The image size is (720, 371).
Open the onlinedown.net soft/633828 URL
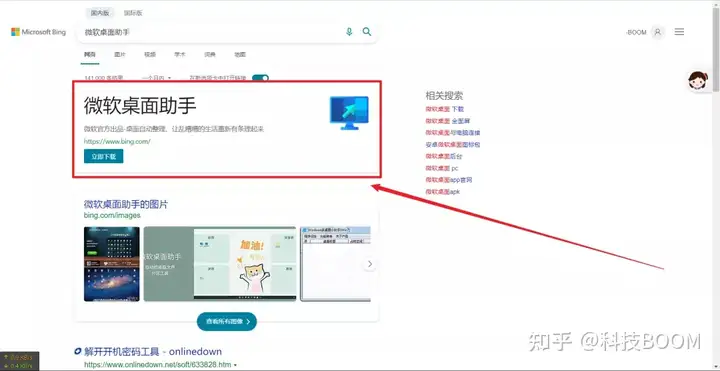click(x=158, y=365)
